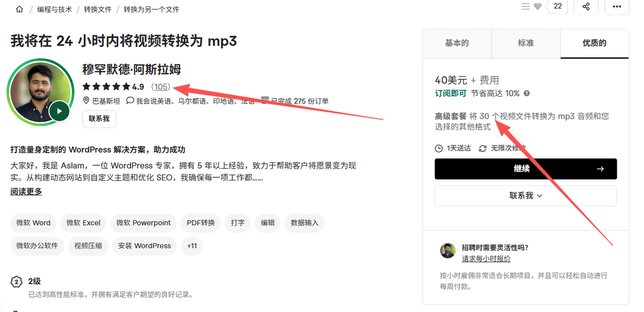
Task: Select the 微软 Excel skill tag
Action: (x=84, y=223)
